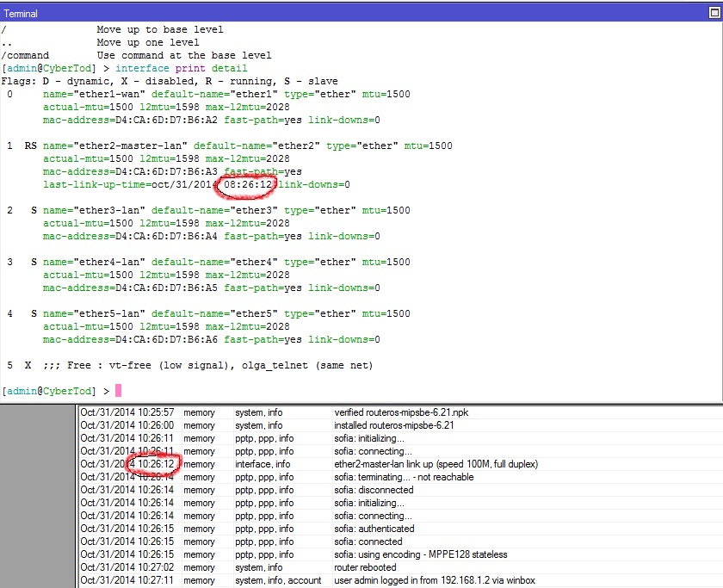Click mac-address=D4:CA:6D:D7:B6:A4 text
The height and width of the screenshot is (588, 723).
pos(130,236)
